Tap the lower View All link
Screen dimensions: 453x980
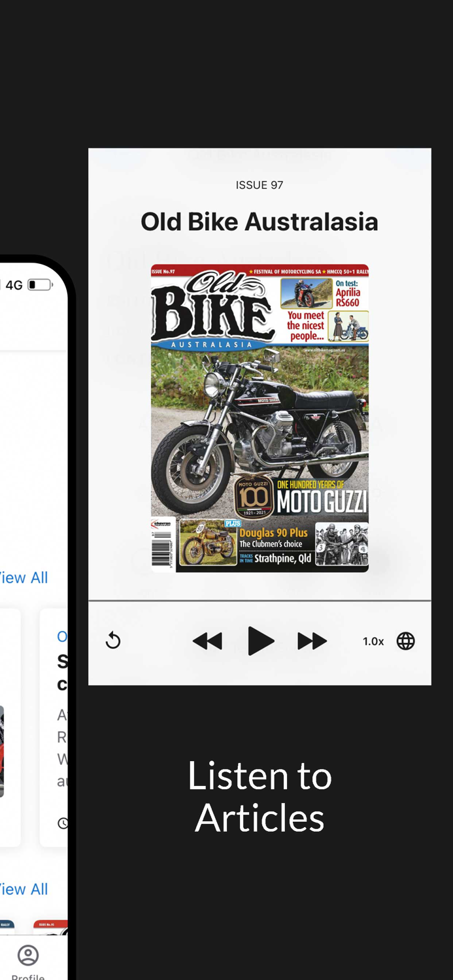24,889
